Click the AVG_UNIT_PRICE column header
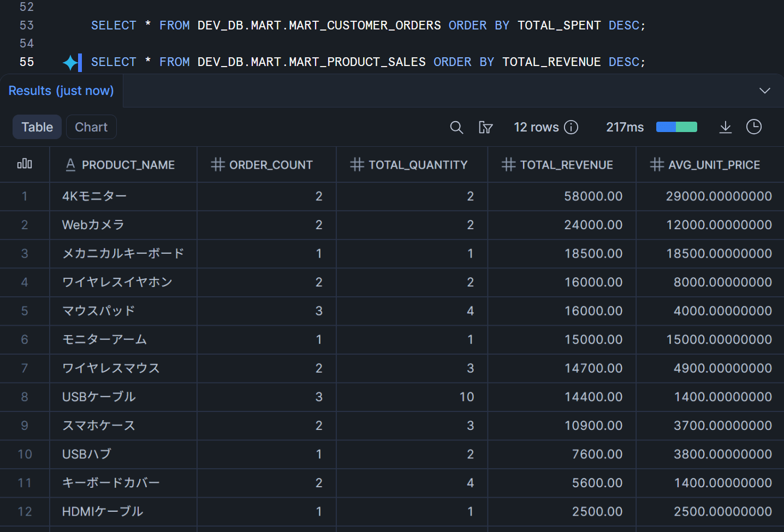 coord(714,165)
